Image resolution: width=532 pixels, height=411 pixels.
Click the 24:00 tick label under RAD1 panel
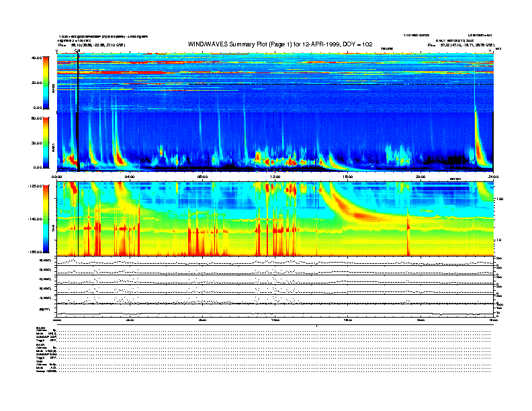point(493,177)
